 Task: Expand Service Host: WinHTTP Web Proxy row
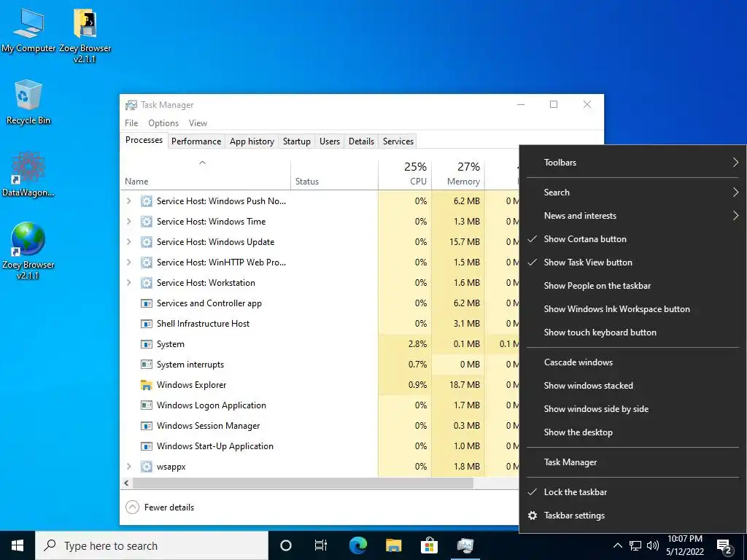pyautogui.click(x=128, y=262)
